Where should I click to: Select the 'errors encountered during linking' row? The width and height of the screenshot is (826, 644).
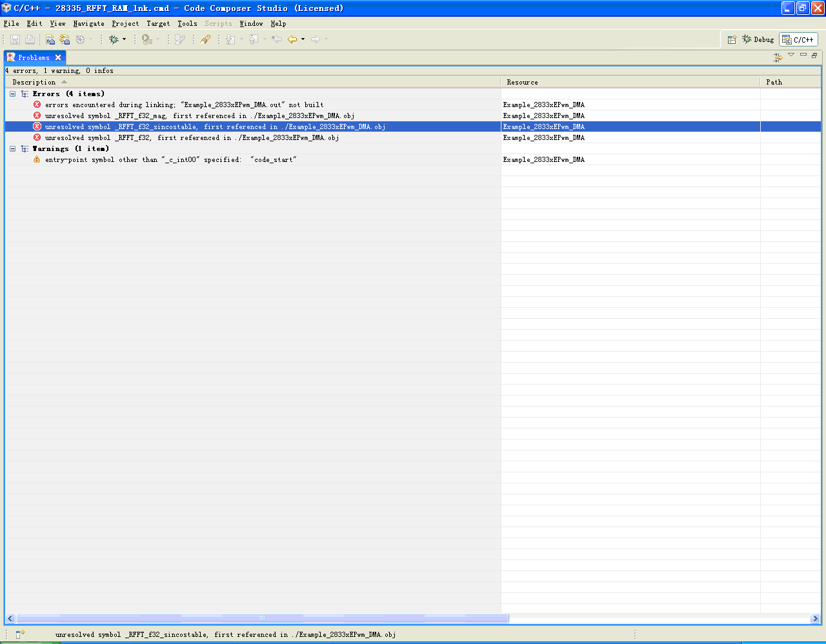pos(413,105)
